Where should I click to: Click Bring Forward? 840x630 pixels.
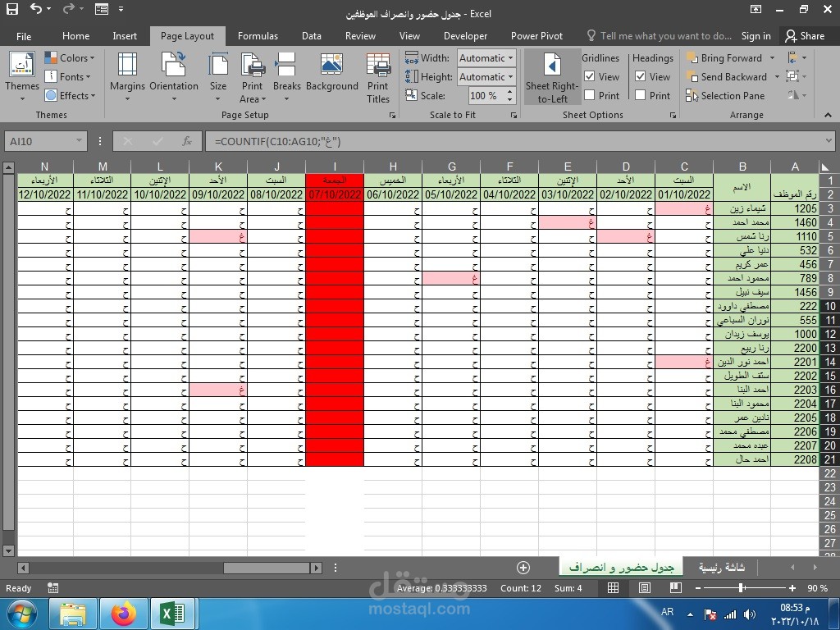(x=724, y=58)
